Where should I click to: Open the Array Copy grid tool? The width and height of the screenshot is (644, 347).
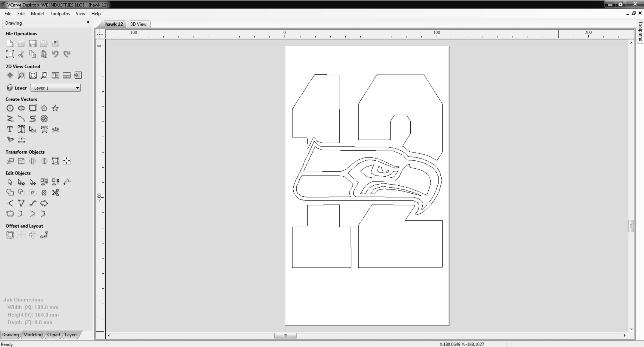21,235
